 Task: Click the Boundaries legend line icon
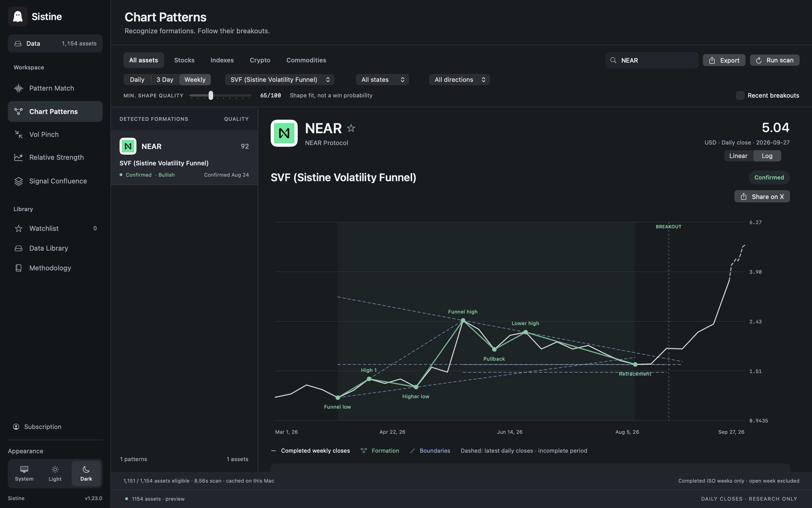coord(412,450)
